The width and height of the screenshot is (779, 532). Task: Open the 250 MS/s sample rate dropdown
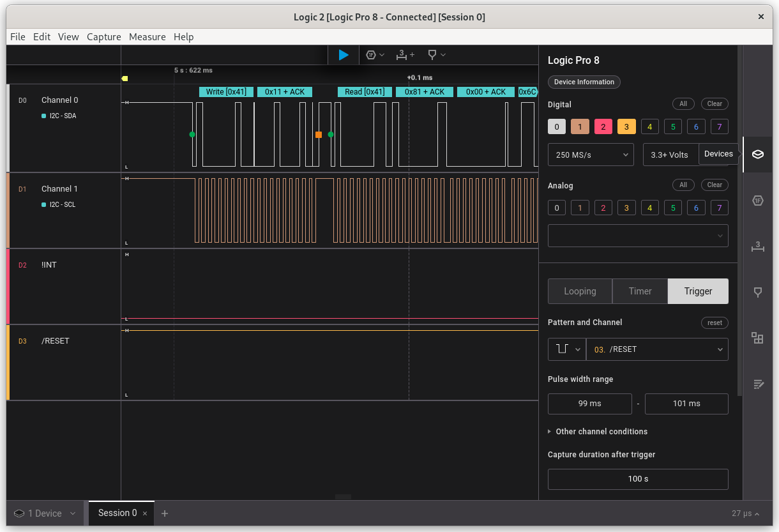591,155
